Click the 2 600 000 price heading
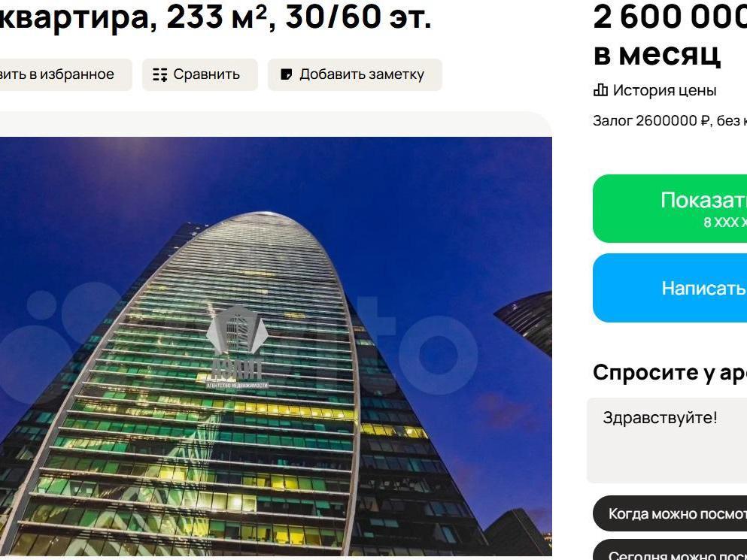This screenshot has height=560, width=747. point(670,17)
